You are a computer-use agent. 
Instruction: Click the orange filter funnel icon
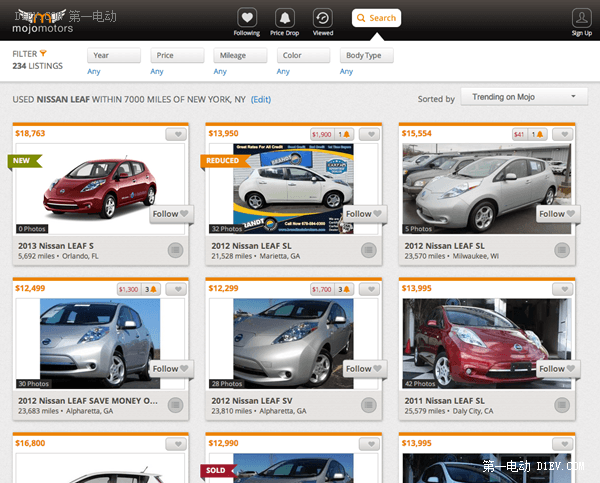click(43, 53)
